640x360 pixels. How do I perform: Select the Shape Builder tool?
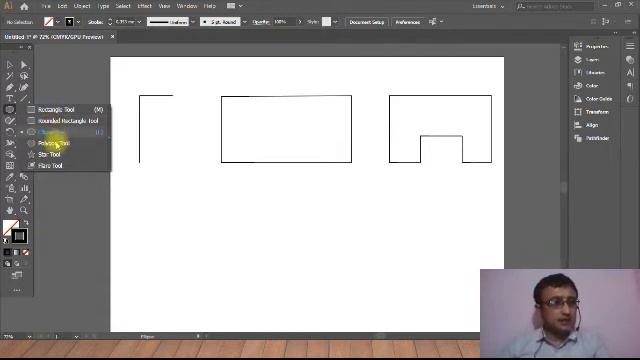coord(10,154)
